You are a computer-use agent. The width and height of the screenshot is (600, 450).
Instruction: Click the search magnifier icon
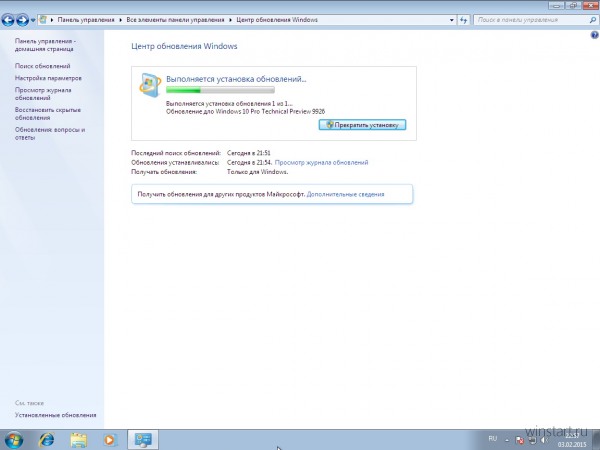point(593,20)
